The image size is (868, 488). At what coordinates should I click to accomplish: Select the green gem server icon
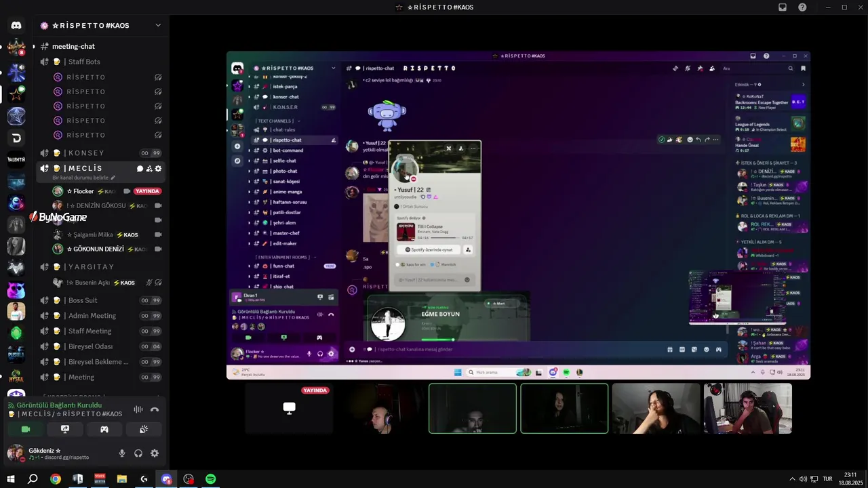(x=16, y=333)
